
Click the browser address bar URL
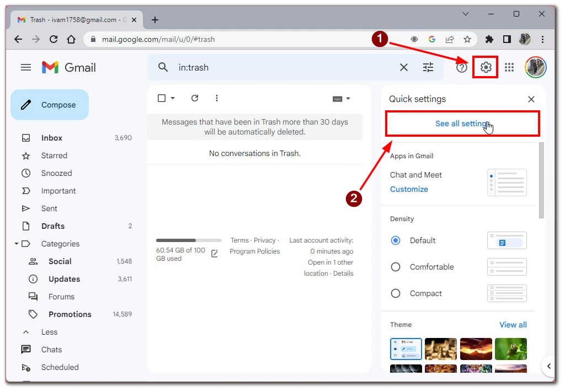[158, 39]
